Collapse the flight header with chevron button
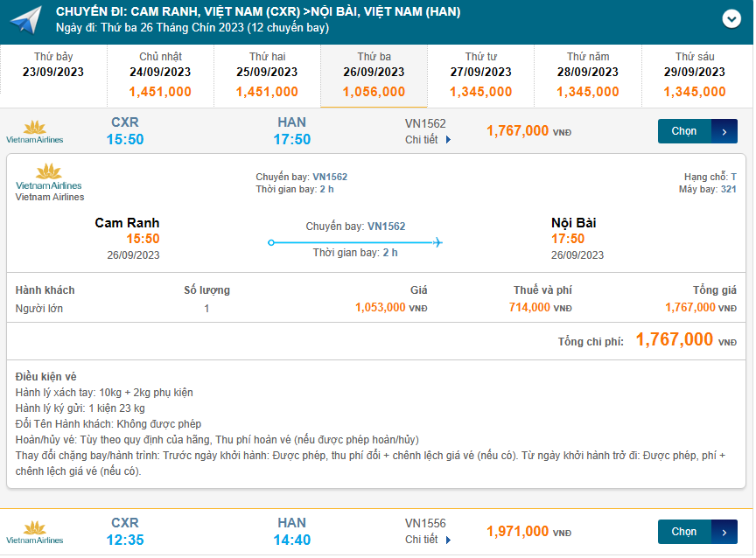The width and height of the screenshot is (756, 558). click(x=731, y=19)
